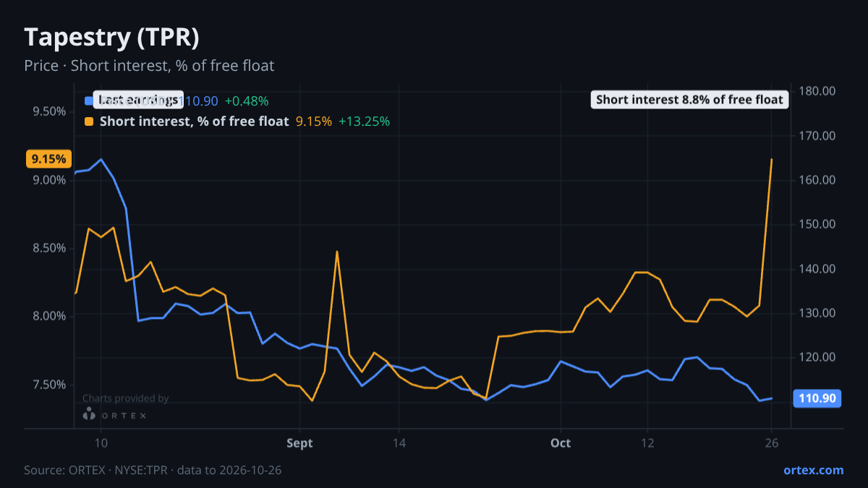
Task: Click the 170.00 right axis label
Action: coord(817,136)
